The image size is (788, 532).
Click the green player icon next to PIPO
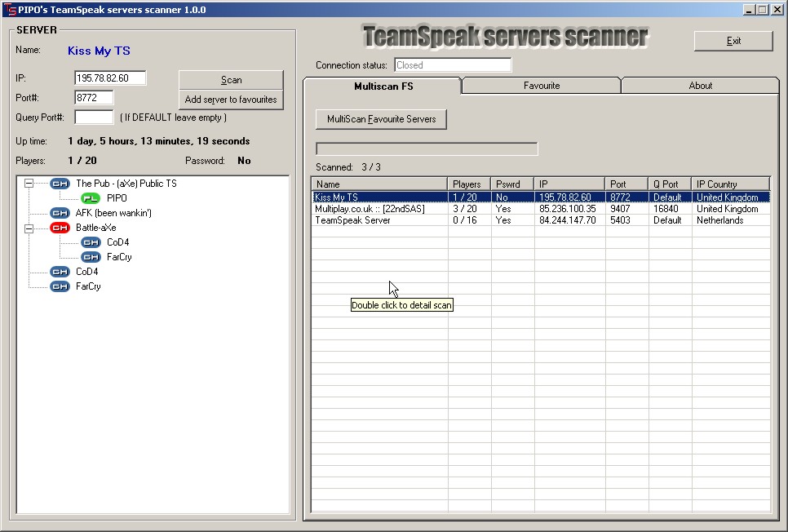point(91,198)
